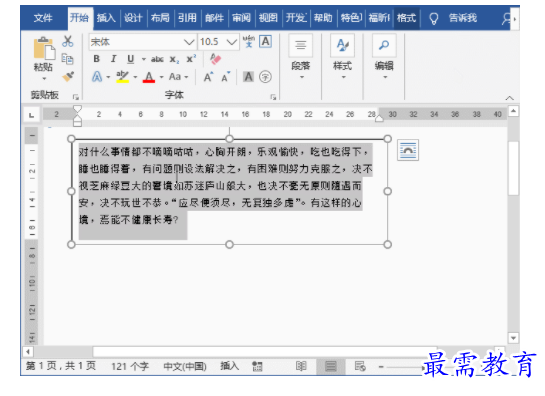Click the enclosed character icon
545x396 pixels.
(x=265, y=76)
